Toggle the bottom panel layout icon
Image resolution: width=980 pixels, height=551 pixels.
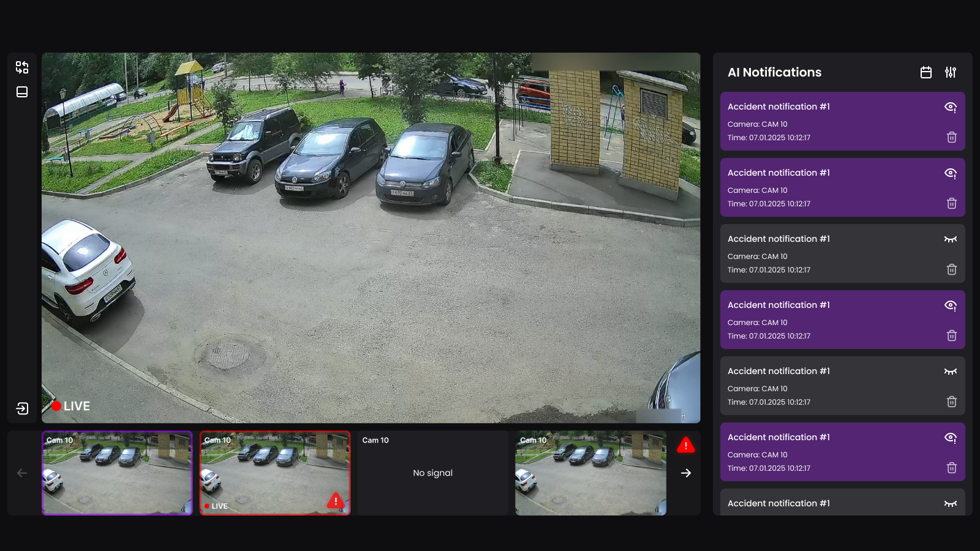click(22, 92)
